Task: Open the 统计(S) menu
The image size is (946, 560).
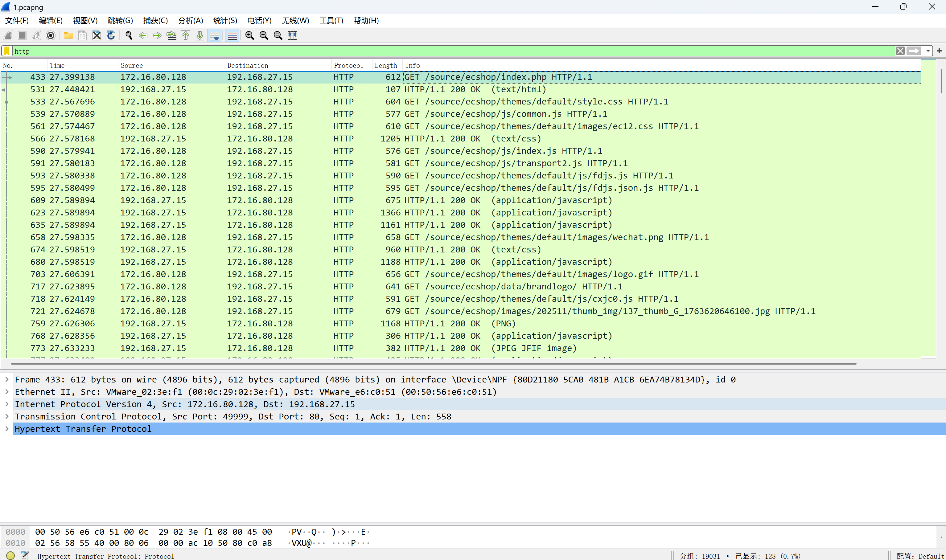Action: tap(225, 21)
